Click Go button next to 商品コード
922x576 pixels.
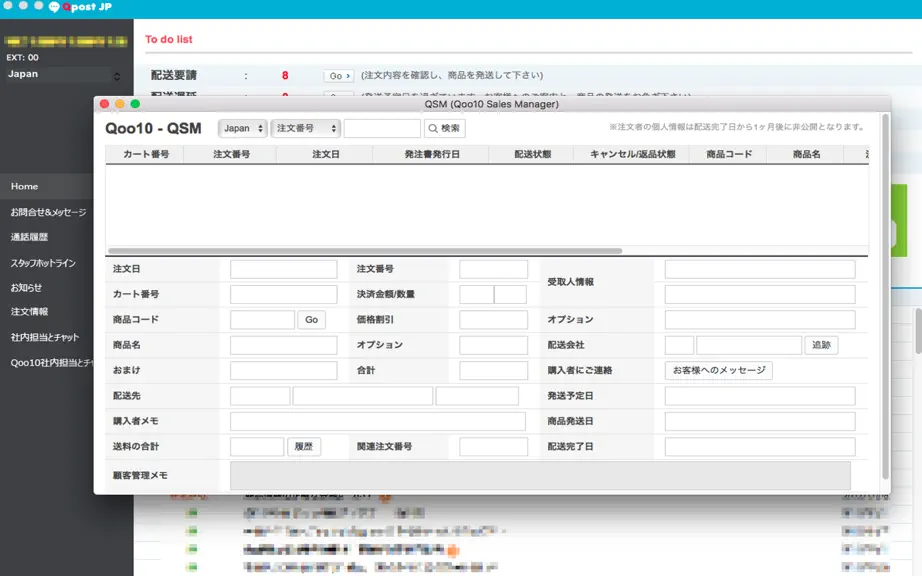311,320
